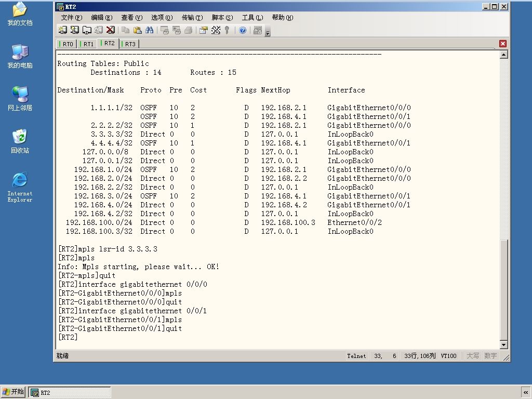The image size is (532, 399).
Task: Click the Ethernet0/0/2 interface entry
Action: (354, 222)
